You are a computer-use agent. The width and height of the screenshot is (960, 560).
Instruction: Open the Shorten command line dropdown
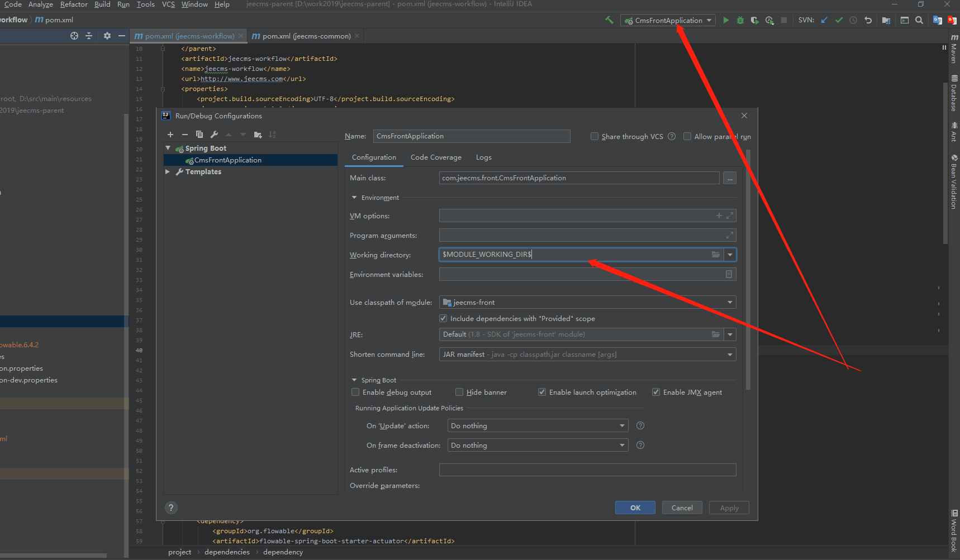coord(730,355)
